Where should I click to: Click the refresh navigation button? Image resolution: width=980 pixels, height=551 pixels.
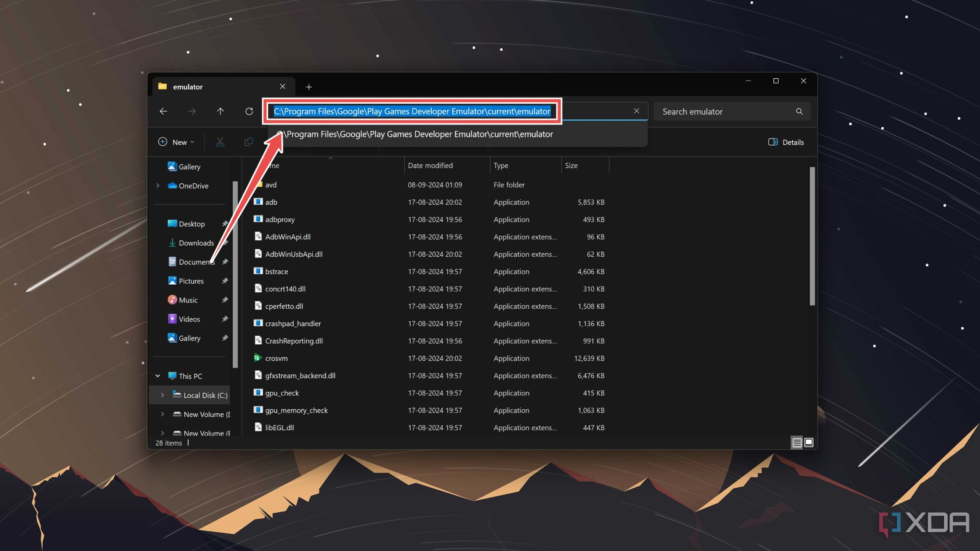(x=248, y=110)
